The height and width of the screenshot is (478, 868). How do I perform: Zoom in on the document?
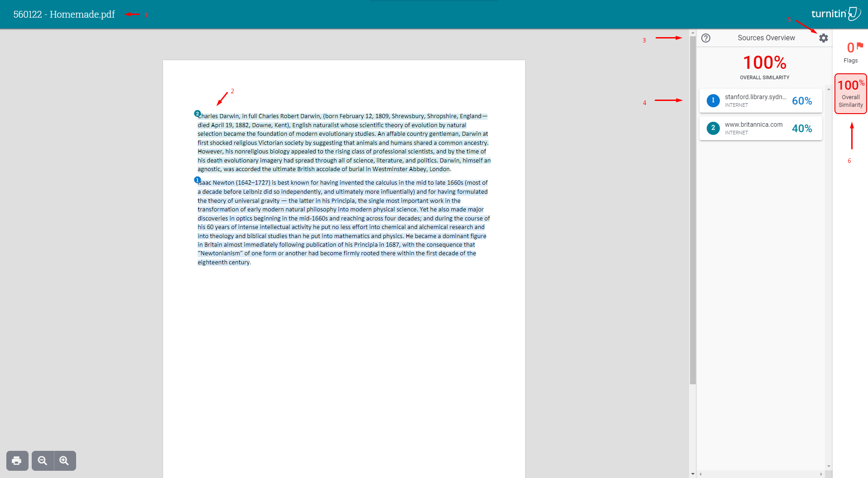pos(65,460)
